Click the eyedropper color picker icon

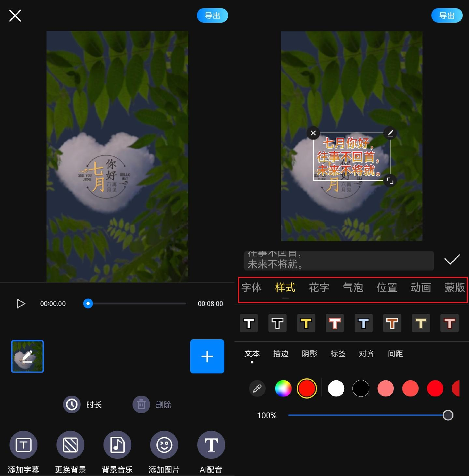(x=257, y=388)
